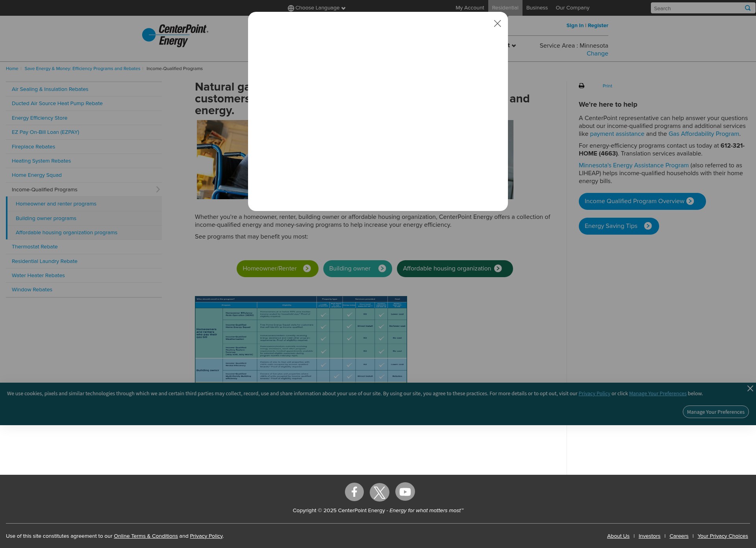Click the teal Building owner button
The width and height of the screenshot is (756, 548).
358,268
